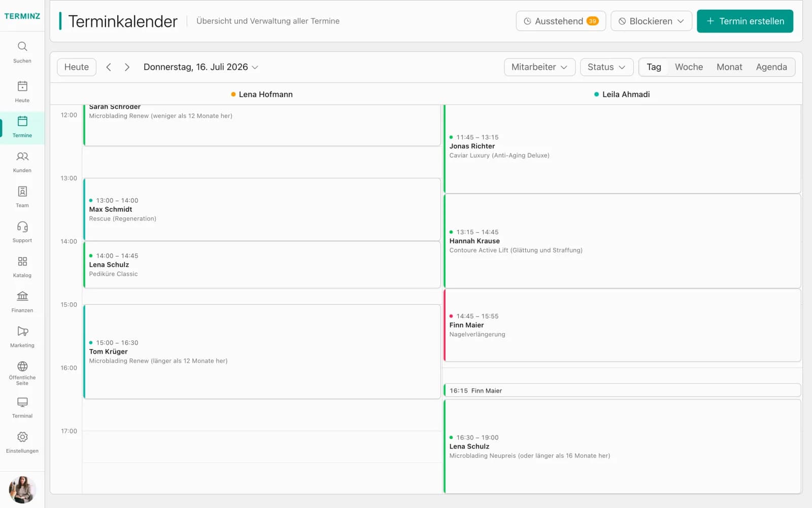Click the 13:00 time label
Image resolution: width=812 pixels, height=508 pixels.
pyautogui.click(x=69, y=178)
